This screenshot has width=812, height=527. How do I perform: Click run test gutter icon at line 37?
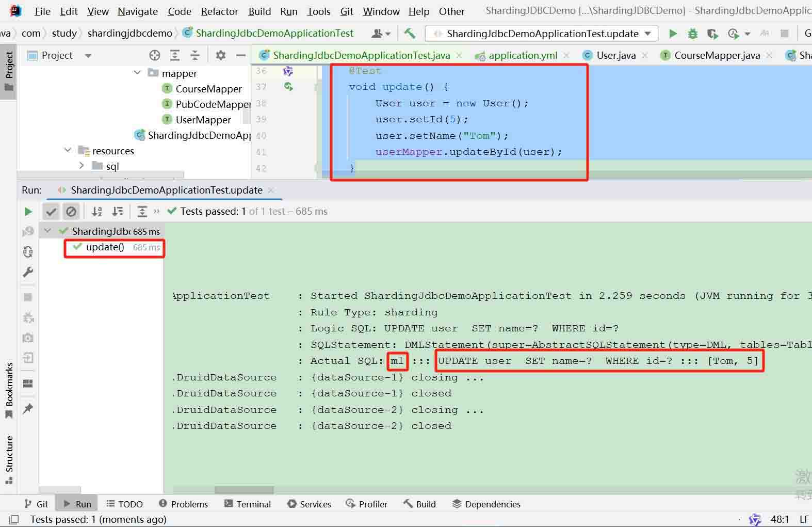(x=288, y=87)
